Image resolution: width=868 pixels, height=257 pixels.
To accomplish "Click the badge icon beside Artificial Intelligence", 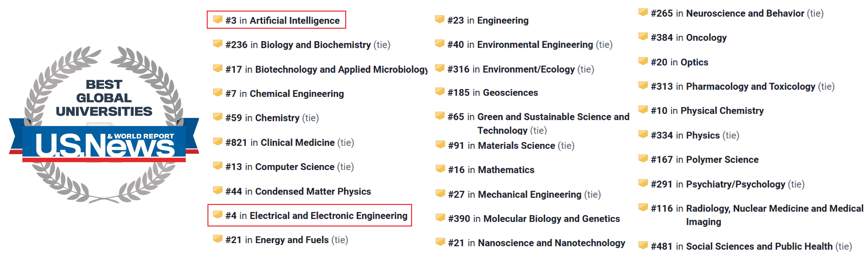I will [x=218, y=19].
